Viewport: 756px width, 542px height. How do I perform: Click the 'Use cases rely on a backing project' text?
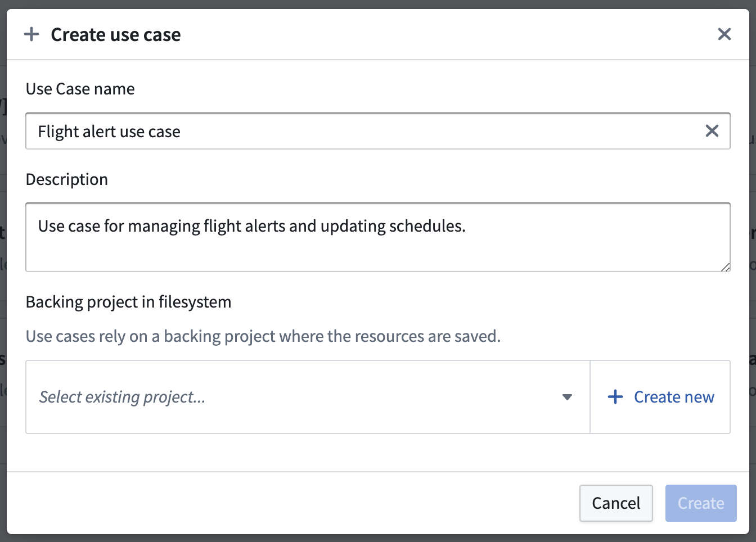[x=263, y=336]
